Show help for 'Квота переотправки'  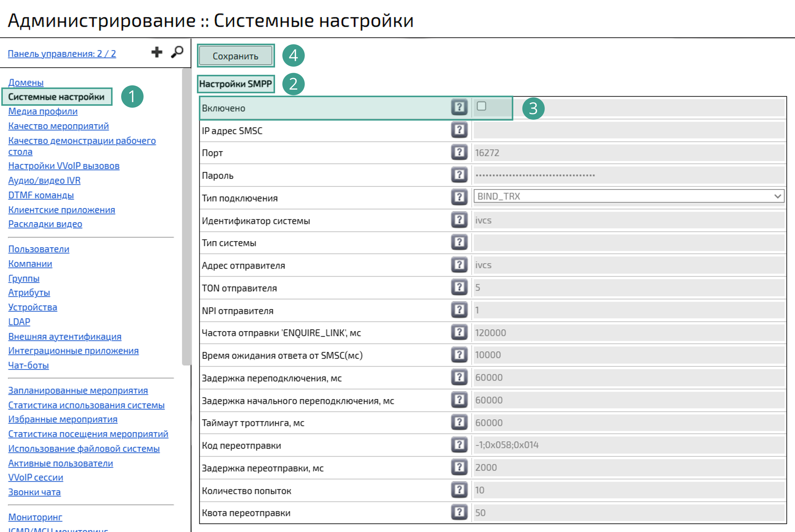point(459,512)
